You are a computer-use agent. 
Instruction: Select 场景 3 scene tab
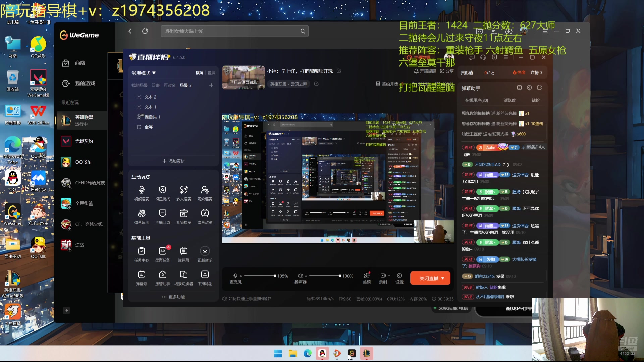185,85
